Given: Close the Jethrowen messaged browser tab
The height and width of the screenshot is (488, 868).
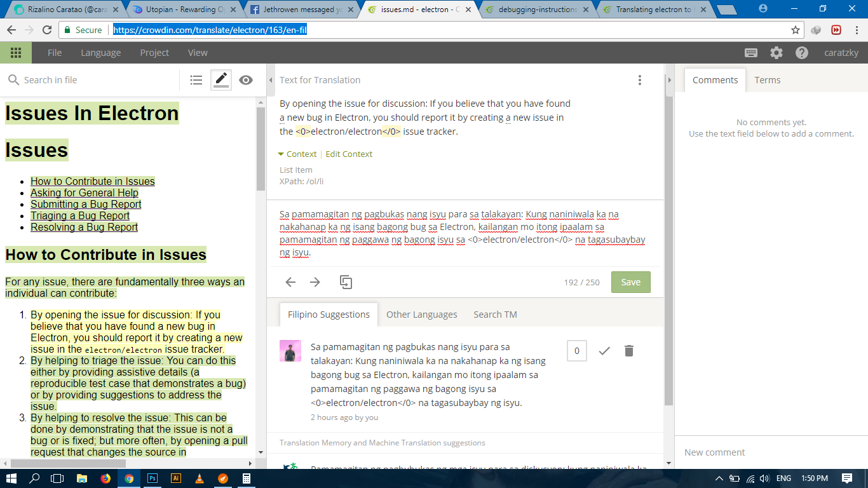Looking at the screenshot, I should tap(350, 10).
